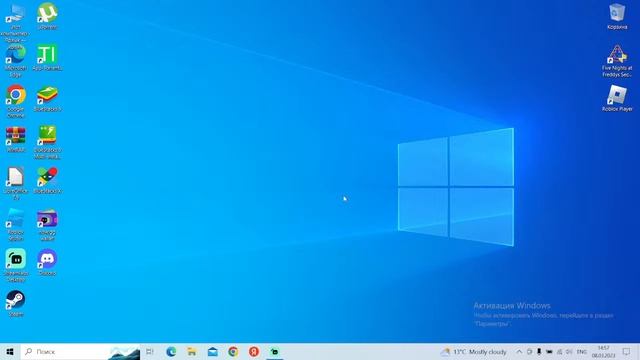Open the Windows Start menu

pyautogui.click(x=10, y=351)
